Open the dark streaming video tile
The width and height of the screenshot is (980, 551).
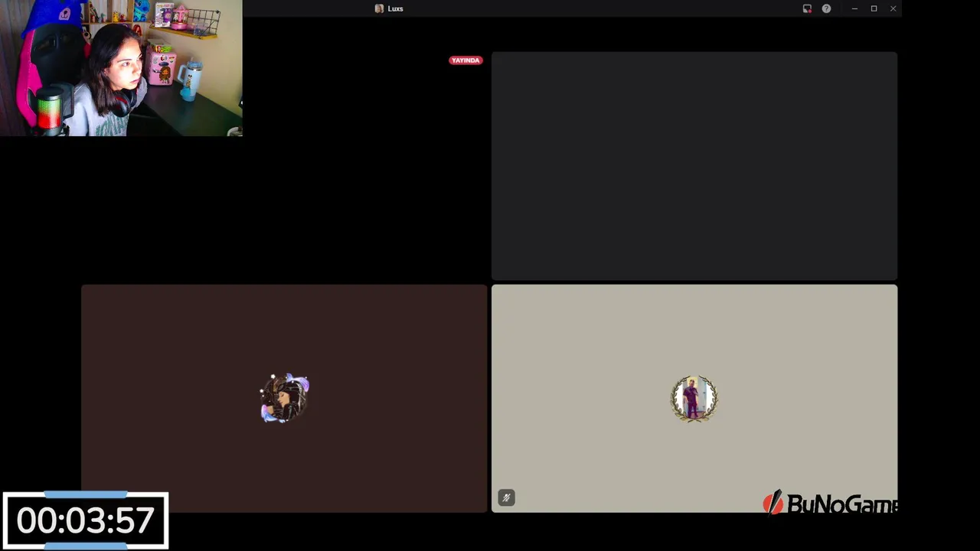[694, 166]
